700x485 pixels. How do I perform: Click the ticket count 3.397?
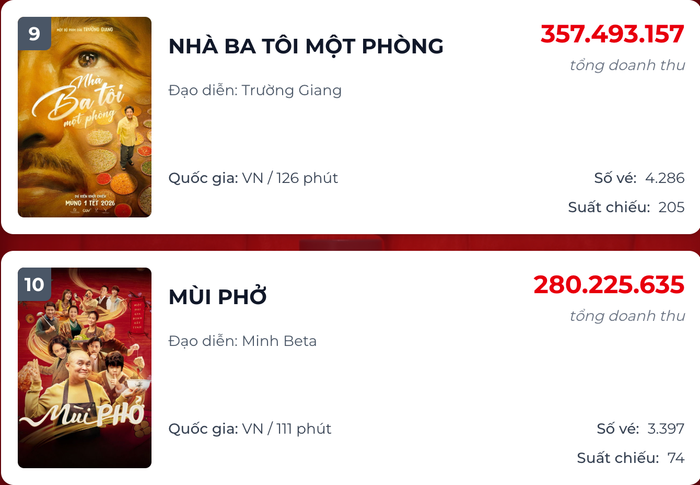pos(665,429)
